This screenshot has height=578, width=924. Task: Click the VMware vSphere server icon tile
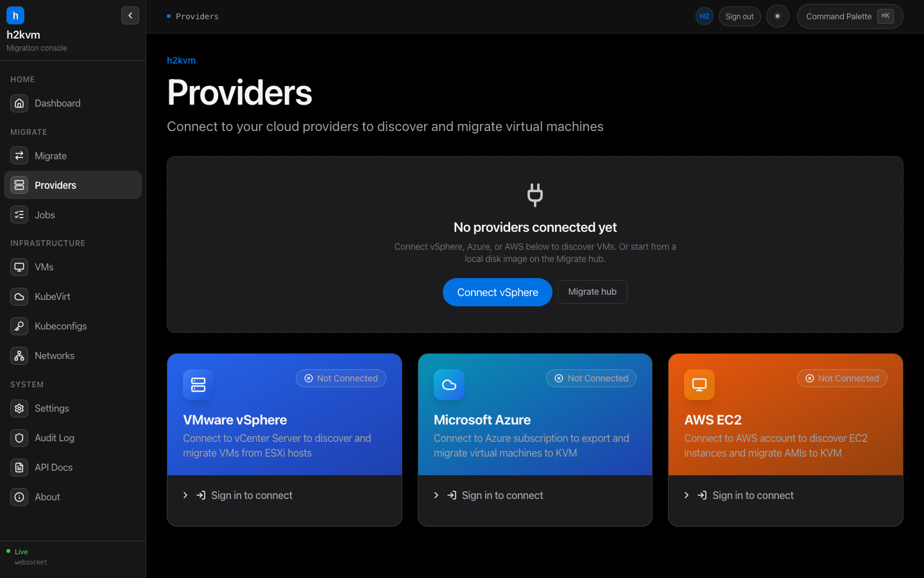click(198, 385)
